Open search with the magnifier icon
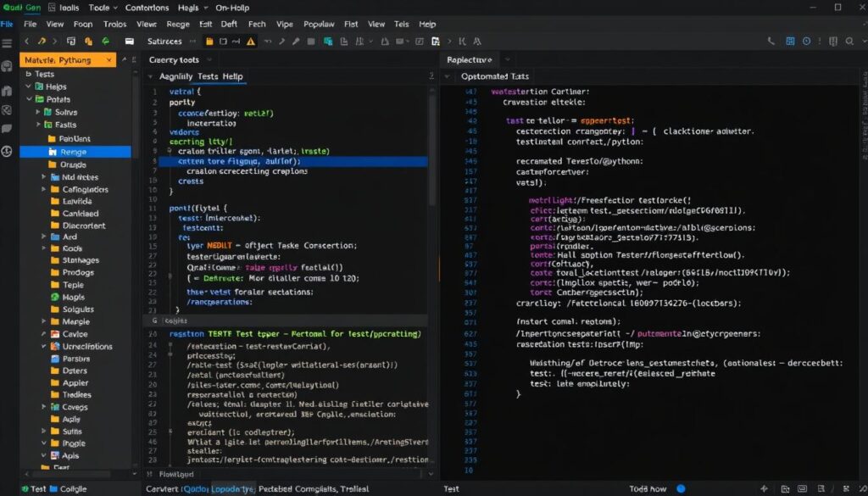 (x=849, y=42)
